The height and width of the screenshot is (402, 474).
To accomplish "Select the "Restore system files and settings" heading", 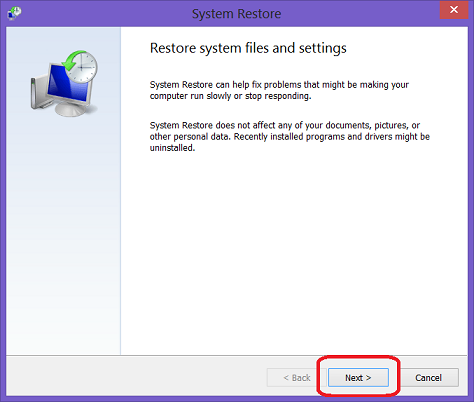I will point(248,48).
